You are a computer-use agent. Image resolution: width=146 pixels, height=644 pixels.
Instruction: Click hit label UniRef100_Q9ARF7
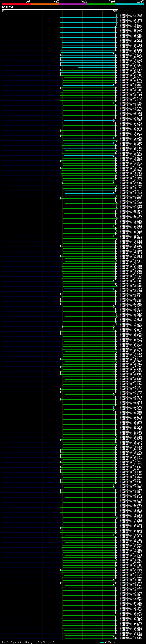pyautogui.click(x=131, y=70)
